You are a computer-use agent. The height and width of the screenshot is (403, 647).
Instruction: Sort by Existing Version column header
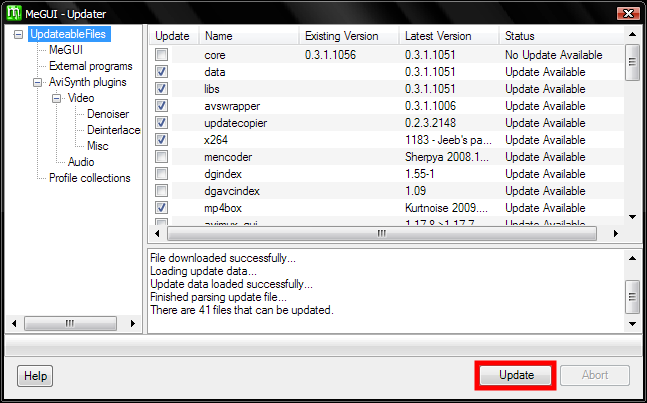pos(349,36)
